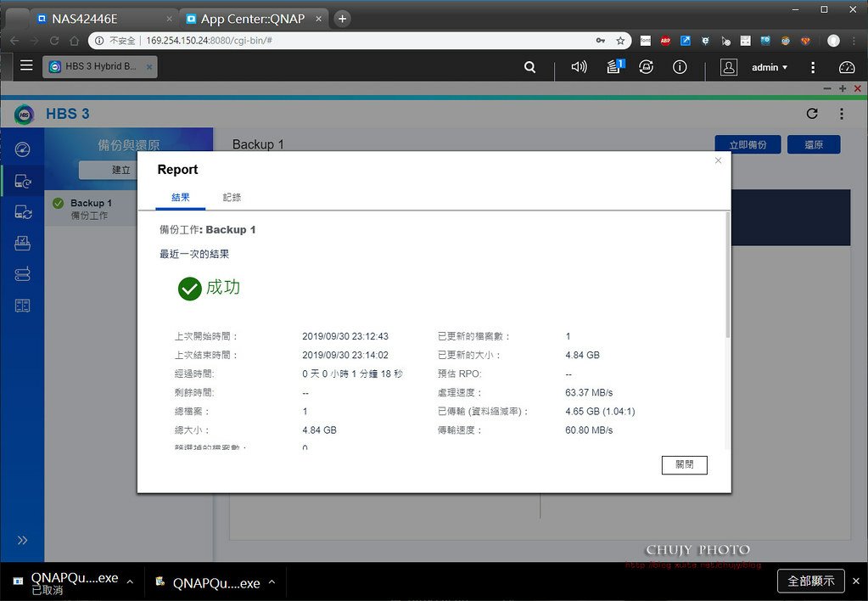Open the QTS more options dots
Image resolution: width=868 pixels, height=601 pixels.
pos(813,67)
